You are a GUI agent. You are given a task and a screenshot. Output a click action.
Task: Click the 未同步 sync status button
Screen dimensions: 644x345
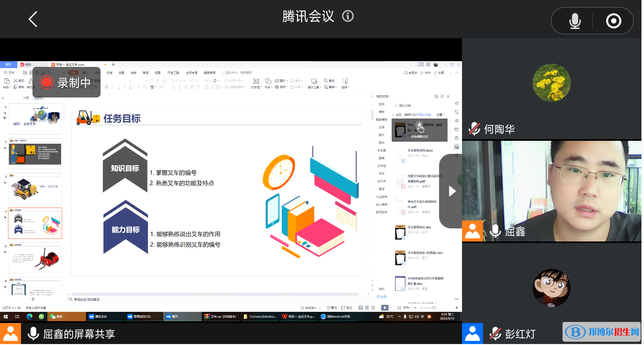[410, 73]
